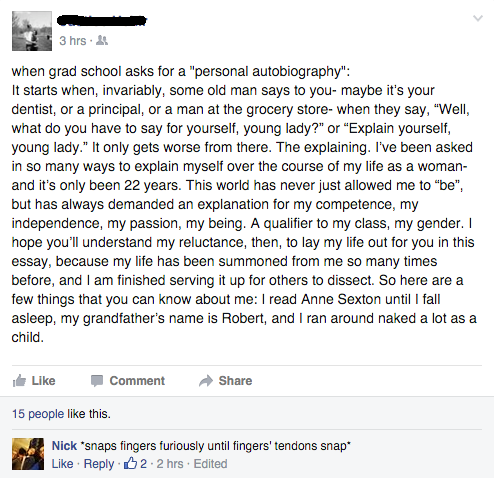The height and width of the screenshot is (478, 494).
Task: Open Nick's profile picture thumbnail
Action: point(28,454)
